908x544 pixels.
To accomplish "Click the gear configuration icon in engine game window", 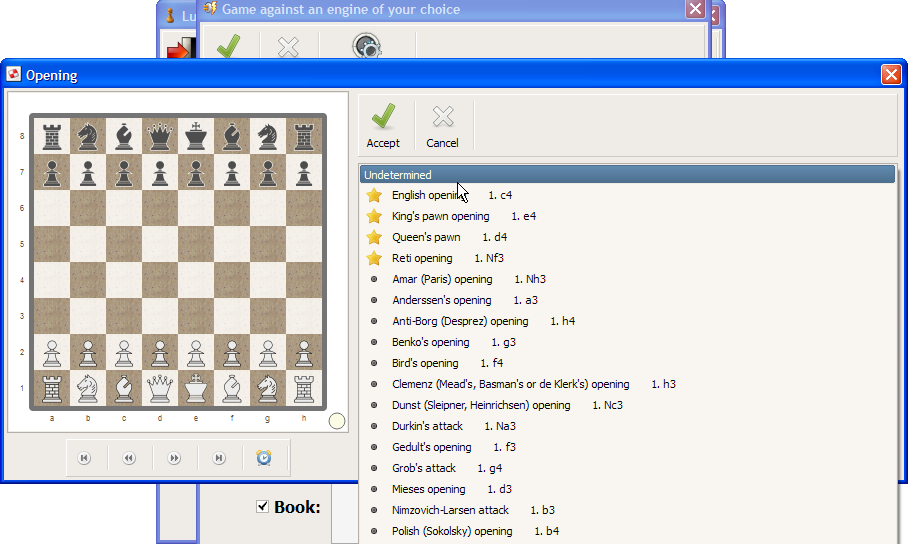I will coord(367,46).
